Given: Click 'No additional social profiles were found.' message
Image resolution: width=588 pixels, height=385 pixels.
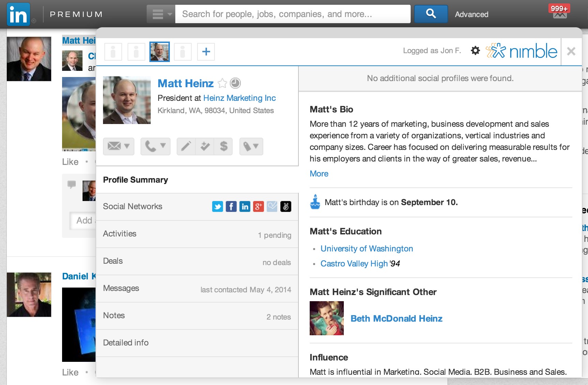Looking at the screenshot, I should click(440, 78).
